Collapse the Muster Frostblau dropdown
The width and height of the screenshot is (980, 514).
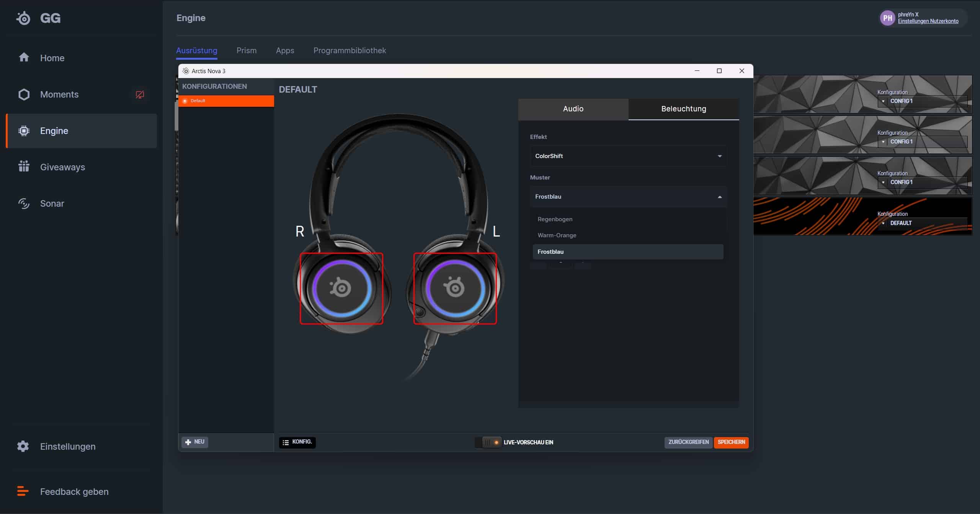(x=628, y=196)
